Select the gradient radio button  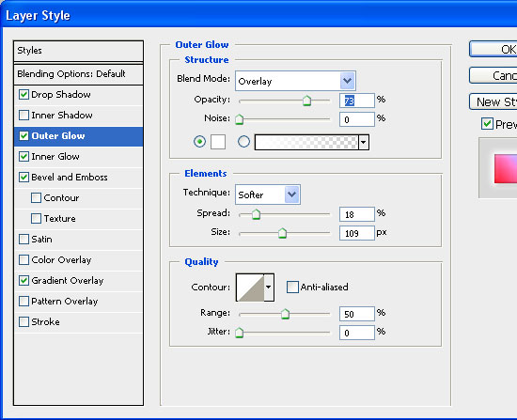tap(243, 142)
